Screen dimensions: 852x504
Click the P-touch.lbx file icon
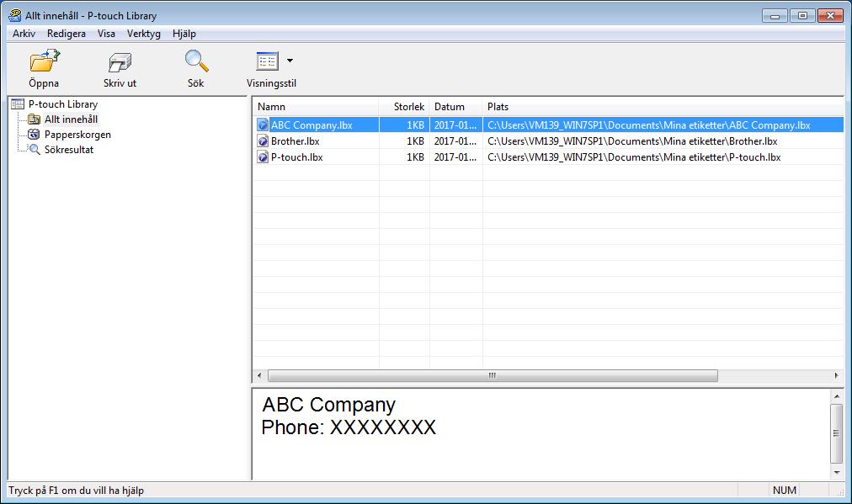coord(263,157)
